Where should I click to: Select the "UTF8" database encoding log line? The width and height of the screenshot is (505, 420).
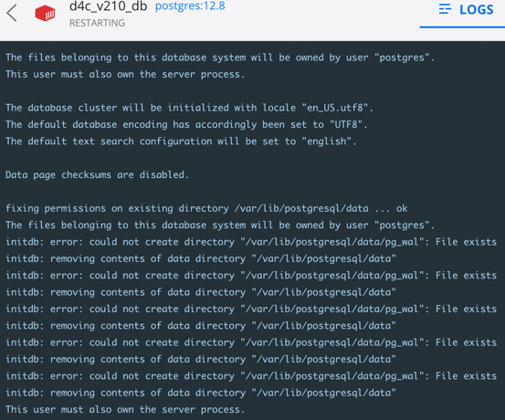pyautogui.click(x=186, y=124)
